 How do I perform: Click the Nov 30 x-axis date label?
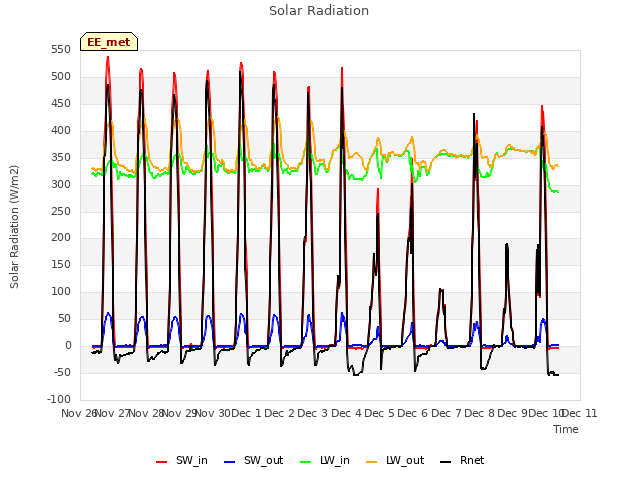pos(213,413)
